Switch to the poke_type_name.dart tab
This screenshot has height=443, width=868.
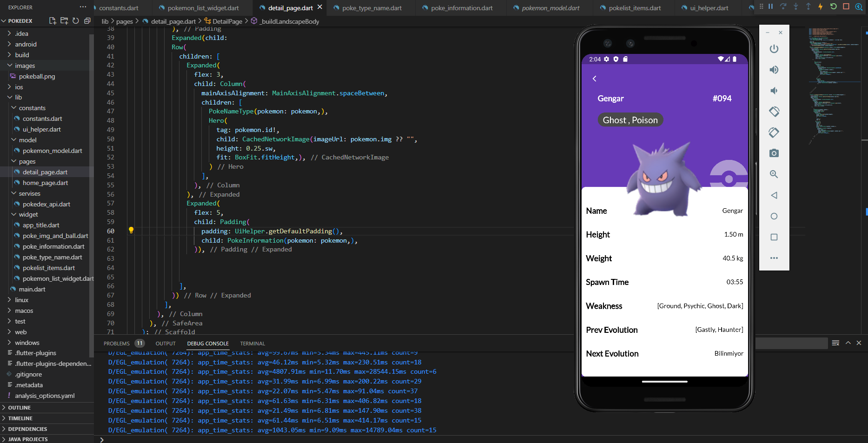tap(372, 8)
